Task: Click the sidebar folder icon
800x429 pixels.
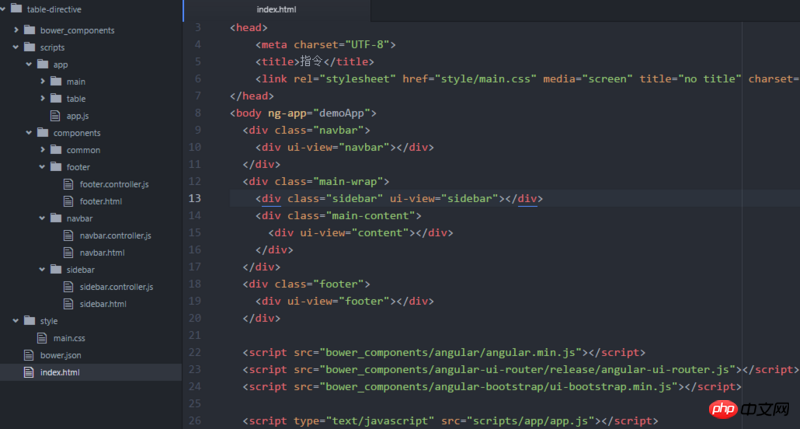Action: [x=56, y=269]
